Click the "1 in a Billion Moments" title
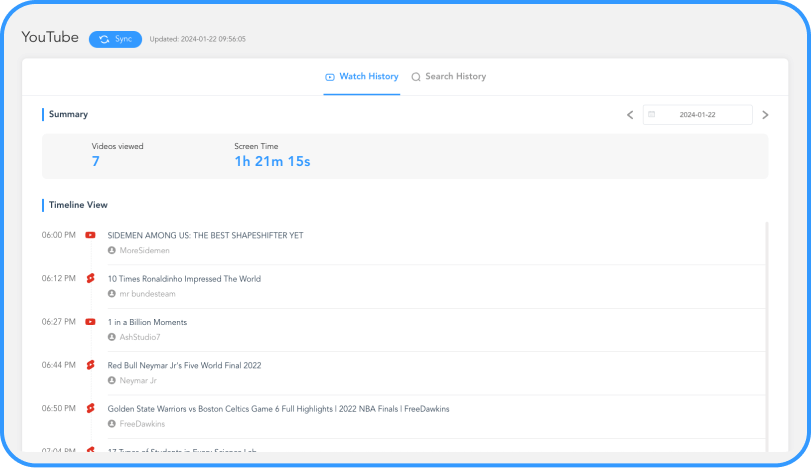 click(x=147, y=322)
